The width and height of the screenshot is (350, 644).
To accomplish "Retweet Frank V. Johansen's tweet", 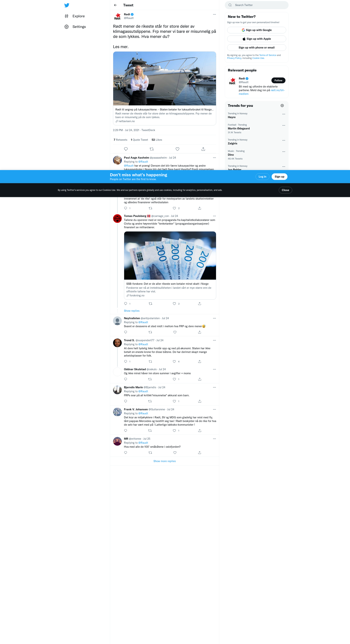I will [x=150, y=431].
